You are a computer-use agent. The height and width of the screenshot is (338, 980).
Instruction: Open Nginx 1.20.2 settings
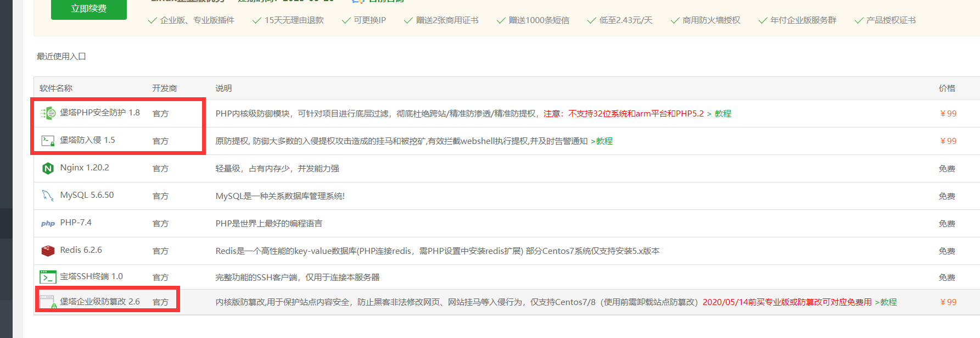point(85,168)
